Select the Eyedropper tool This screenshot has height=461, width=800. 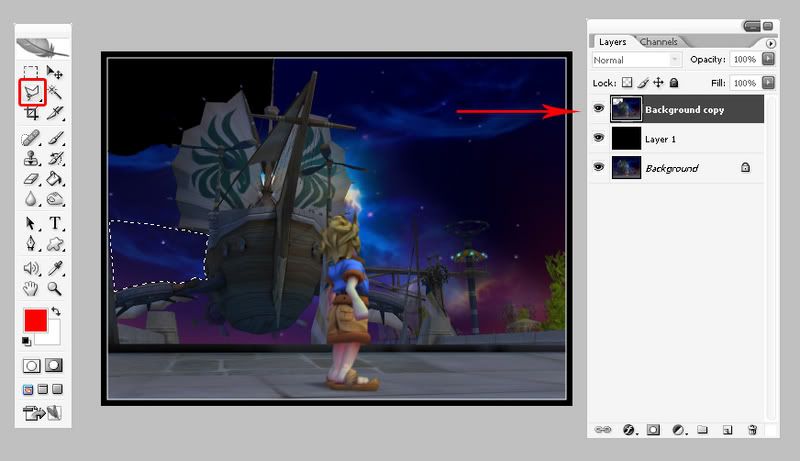[x=55, y=268]
